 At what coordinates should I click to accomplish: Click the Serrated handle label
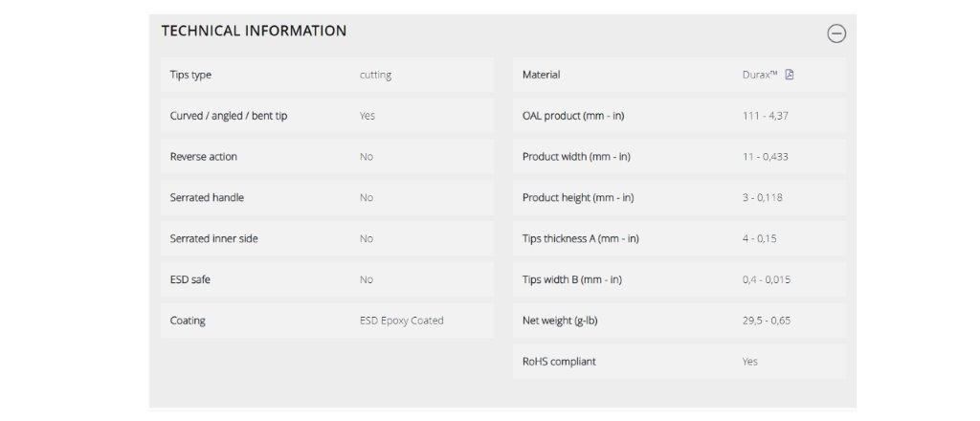click(207, 197)
